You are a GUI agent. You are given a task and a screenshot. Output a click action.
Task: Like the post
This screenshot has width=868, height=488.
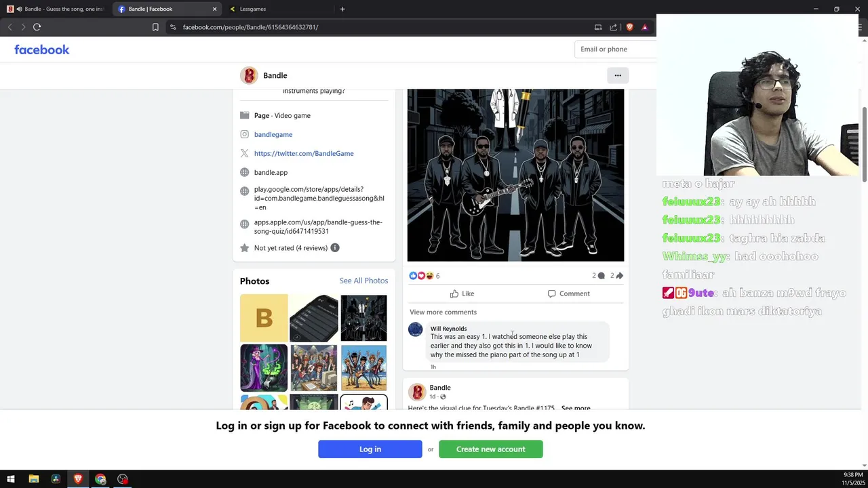click(x=462, y=293)
